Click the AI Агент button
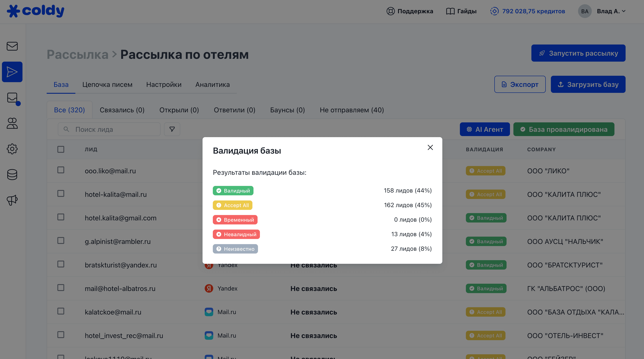 click(x=484, y=129)
